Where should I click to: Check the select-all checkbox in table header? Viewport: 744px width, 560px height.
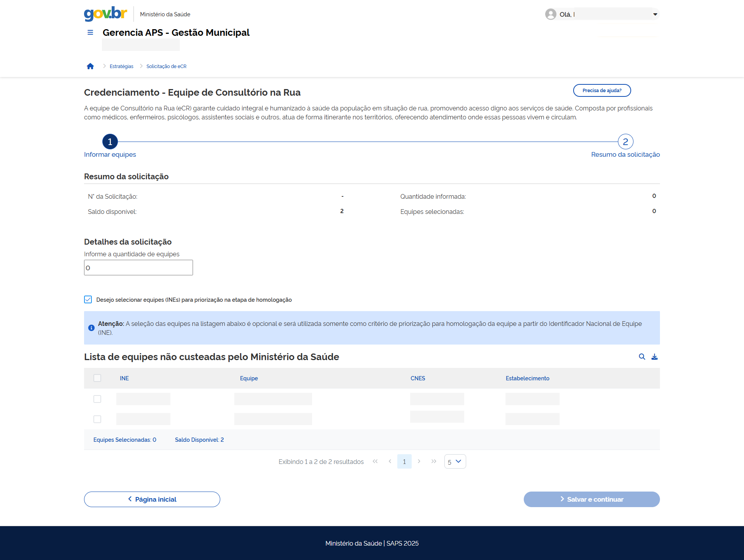click(x=97, y=378)
